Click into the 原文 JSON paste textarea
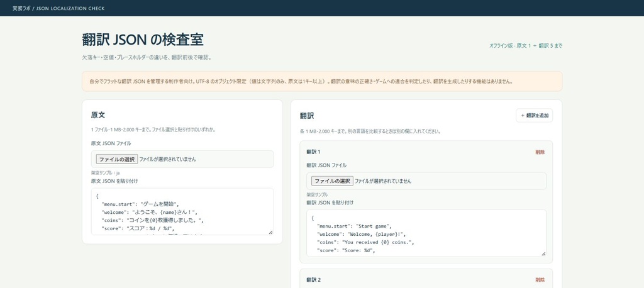 [182, 211]
